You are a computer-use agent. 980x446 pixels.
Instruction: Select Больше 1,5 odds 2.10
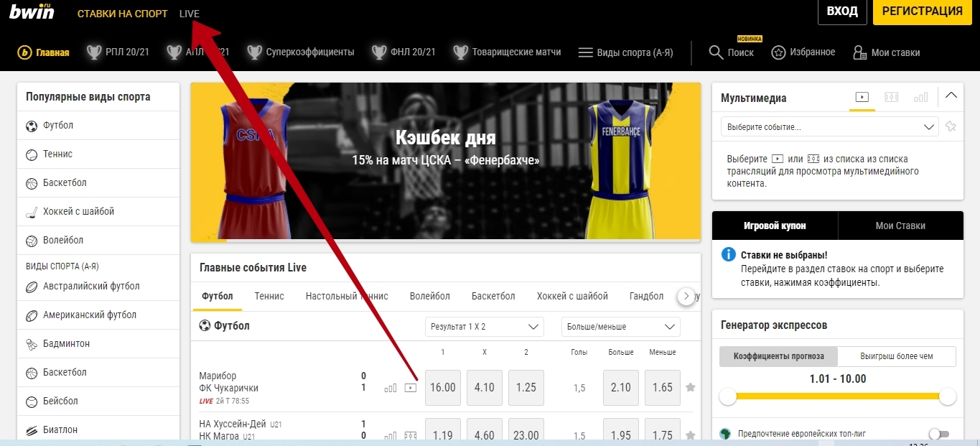(621, 388)
